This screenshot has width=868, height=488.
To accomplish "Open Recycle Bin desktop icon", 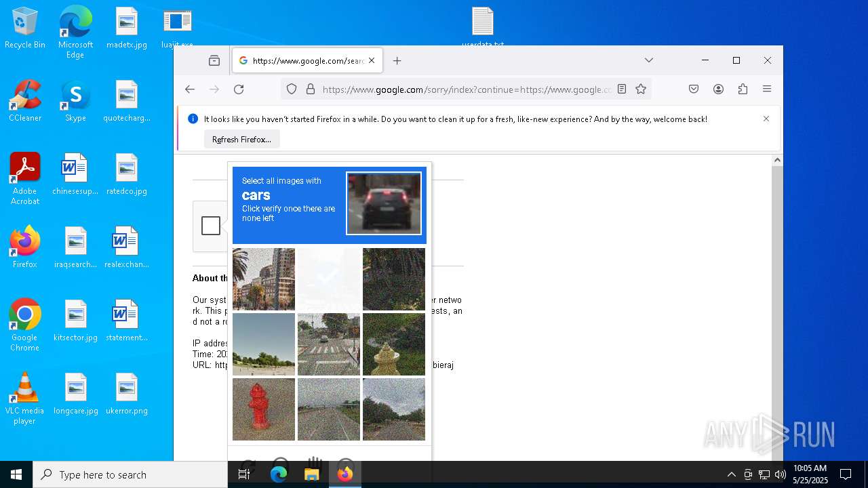I will pyautogui.click(x=25, y=28).
